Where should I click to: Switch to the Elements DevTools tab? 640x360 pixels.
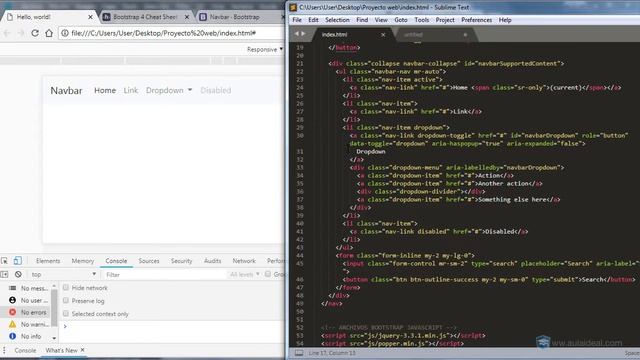[x=48, y=261]
